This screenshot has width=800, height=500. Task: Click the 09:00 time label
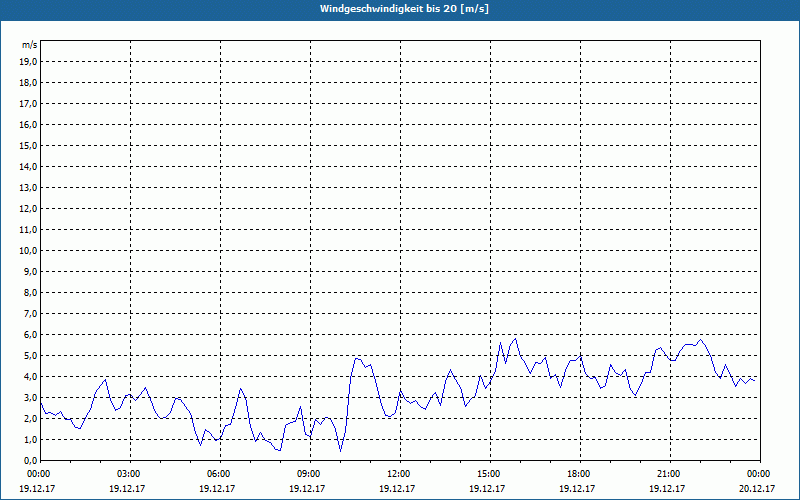(x=311, y=474)
